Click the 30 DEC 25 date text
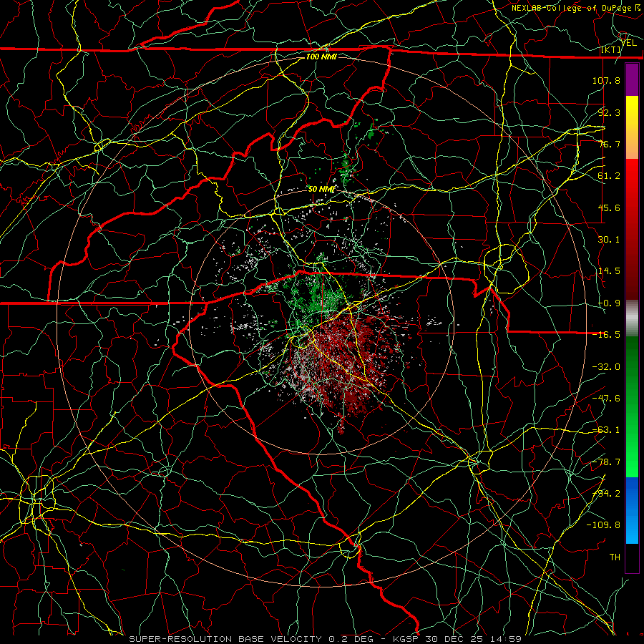This screenshot has height=644, width=644. 454,639
